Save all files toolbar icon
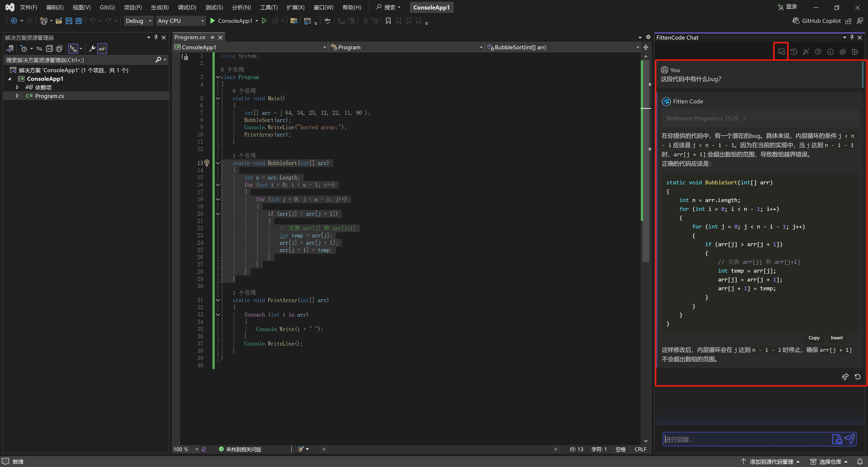Image resolution: width=868 pixels, height=467 pixels. [x=78, y=21]
